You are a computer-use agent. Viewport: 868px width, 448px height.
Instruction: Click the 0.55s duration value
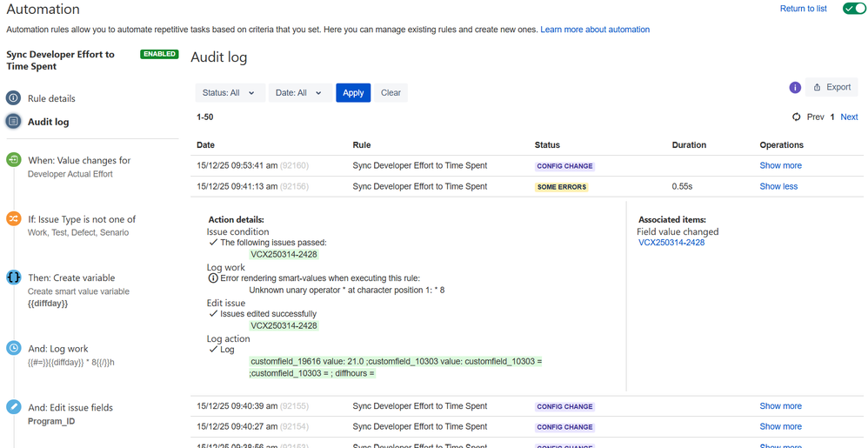click(x=682, y=187)
